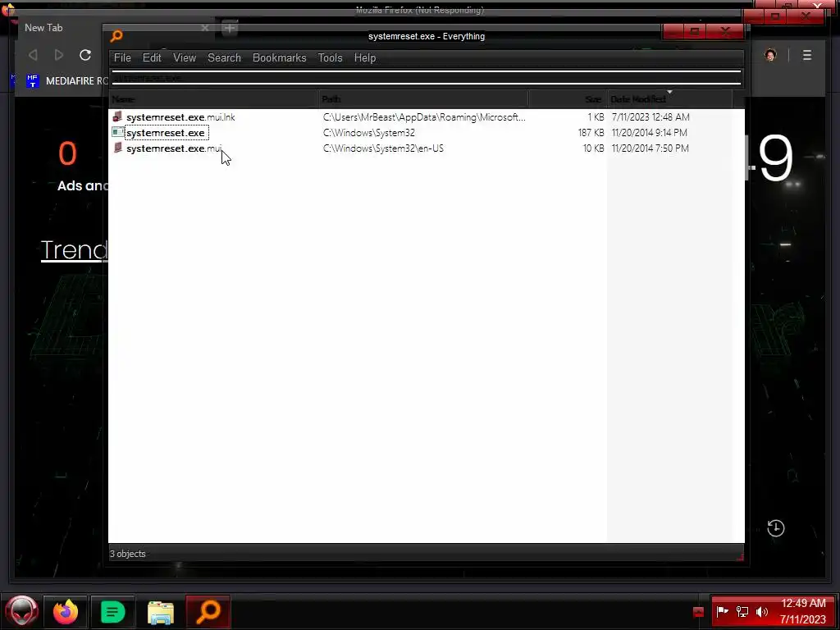Sort results by Path column header
The height and width of the screenshot is (630, 840).
coord(424,99)
